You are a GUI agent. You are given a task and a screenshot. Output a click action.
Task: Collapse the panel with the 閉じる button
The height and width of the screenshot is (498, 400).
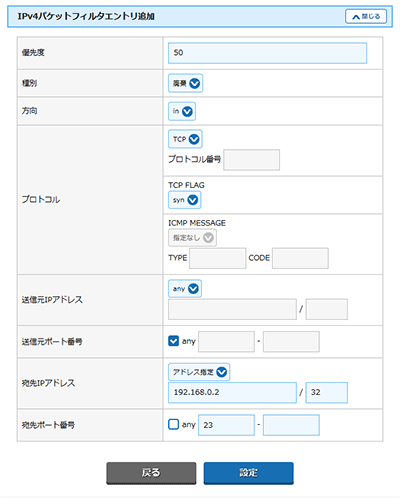pos(366,16)
